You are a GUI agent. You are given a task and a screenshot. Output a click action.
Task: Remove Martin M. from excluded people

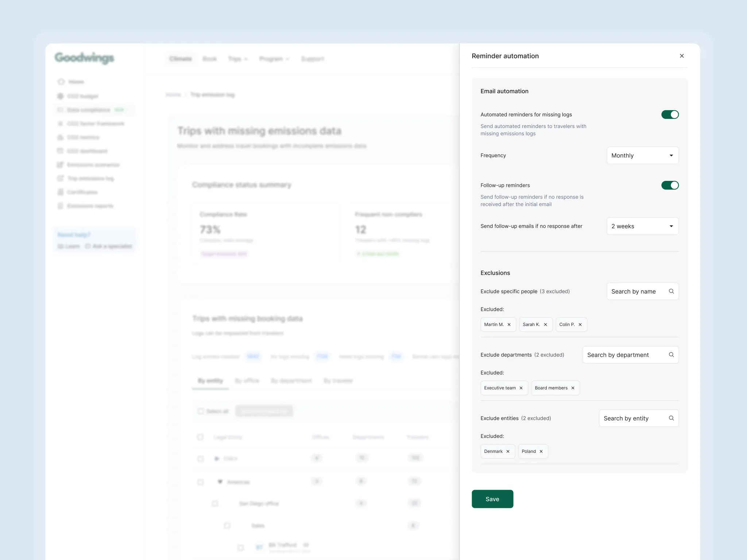tap(509, 324)
